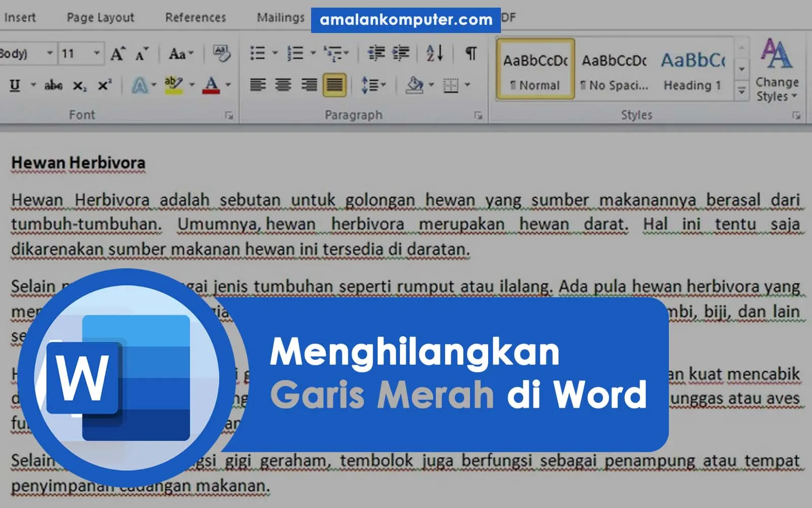812x508 pixels.
Task: Open the Change Styles menu
Action: 776,70
